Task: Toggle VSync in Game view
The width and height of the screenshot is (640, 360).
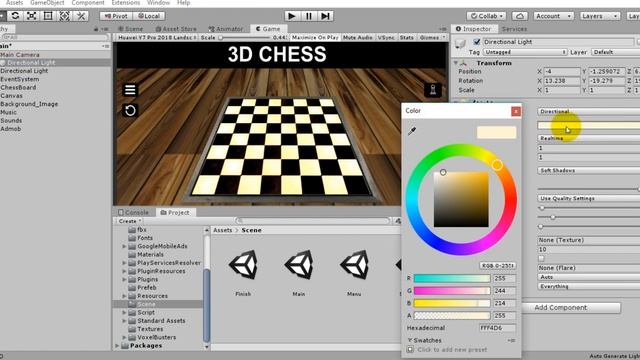Action: pos(386,37)
